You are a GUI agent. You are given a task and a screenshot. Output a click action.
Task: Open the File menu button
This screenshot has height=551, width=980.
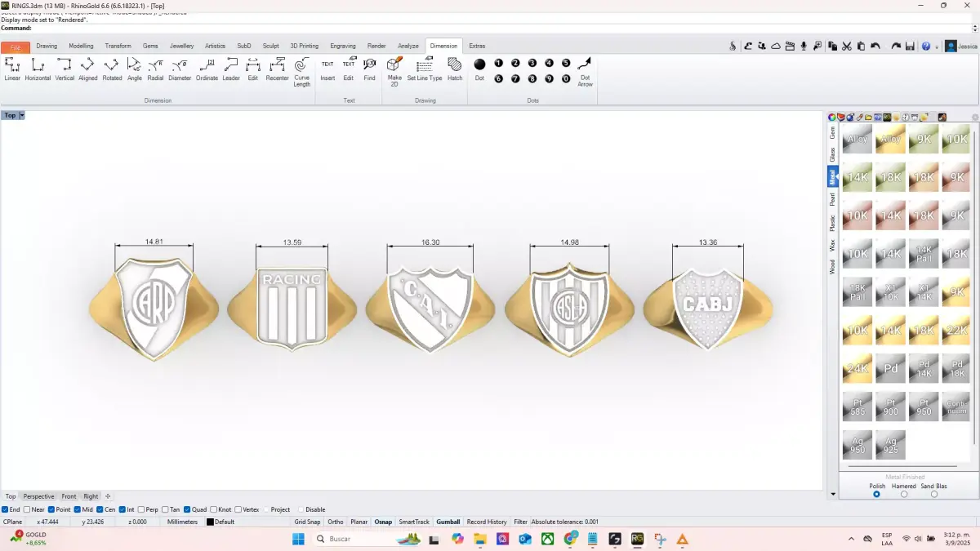coord(16,47)
